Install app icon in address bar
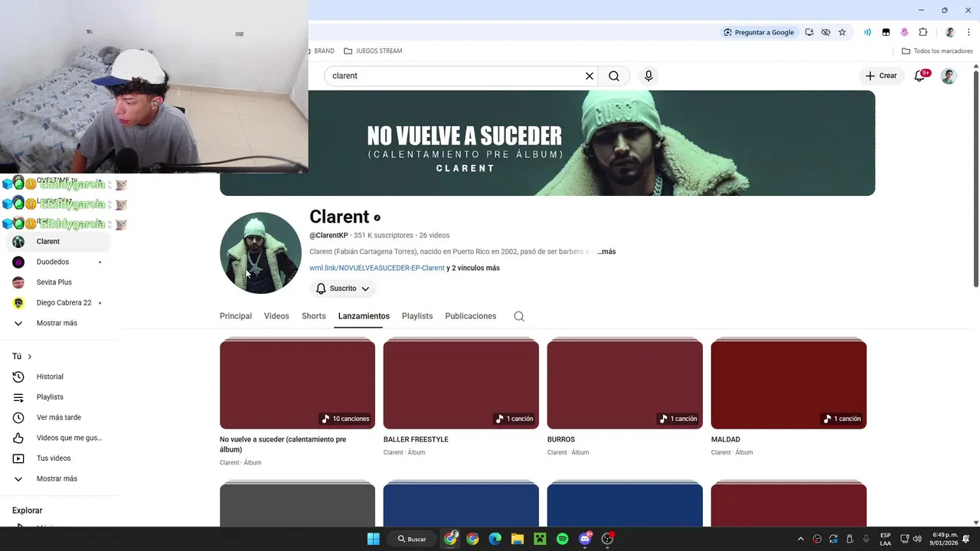This screenshot has height=551, width=980. coord(809,32)
